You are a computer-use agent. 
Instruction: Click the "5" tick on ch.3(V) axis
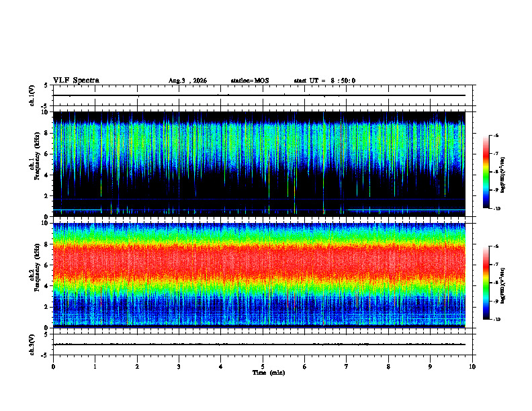(x=47, y=334)
